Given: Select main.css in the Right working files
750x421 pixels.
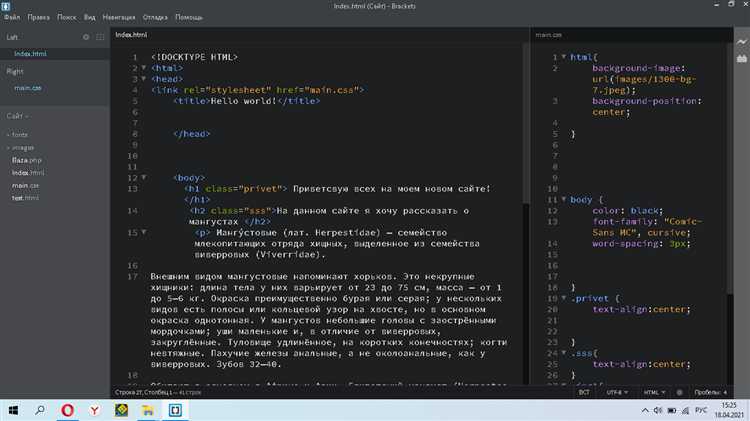Looking at the screenshot, I should coord(27,88).
